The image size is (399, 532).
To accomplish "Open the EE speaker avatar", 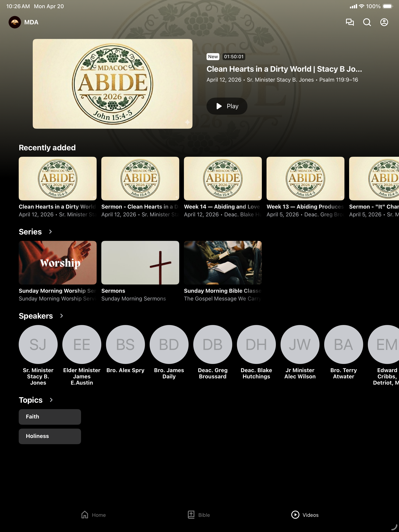I will [x=82, y=344].
